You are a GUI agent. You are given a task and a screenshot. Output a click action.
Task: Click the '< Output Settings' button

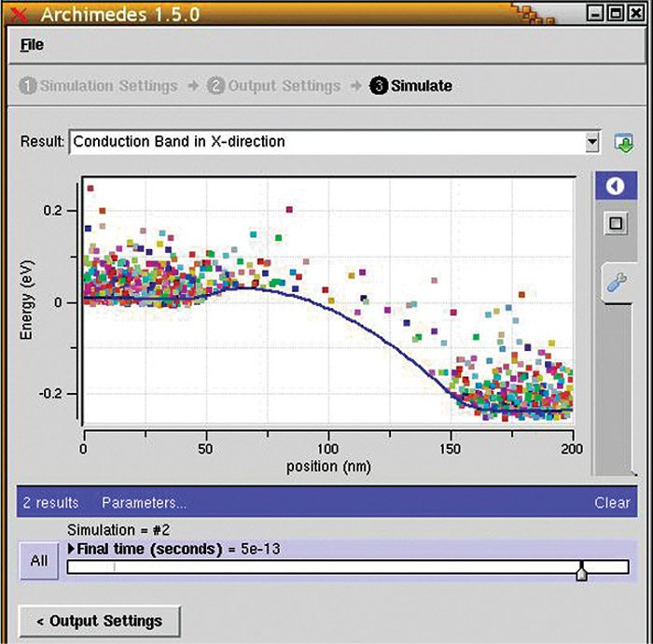(99, 621)
